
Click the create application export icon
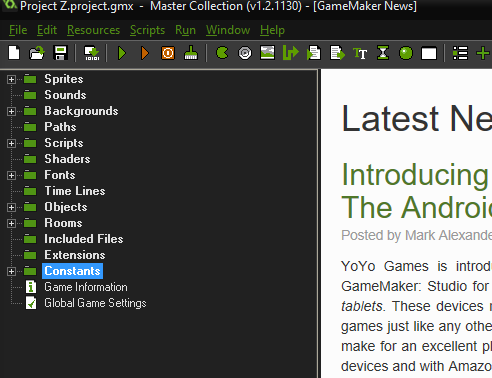(92, 53)
